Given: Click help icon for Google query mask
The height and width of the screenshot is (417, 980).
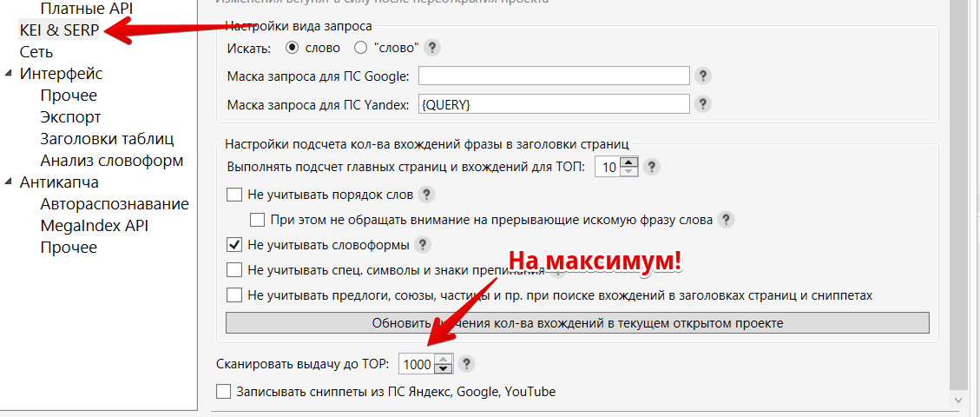Looking at the screenshot, I should [x=704, y=76].
